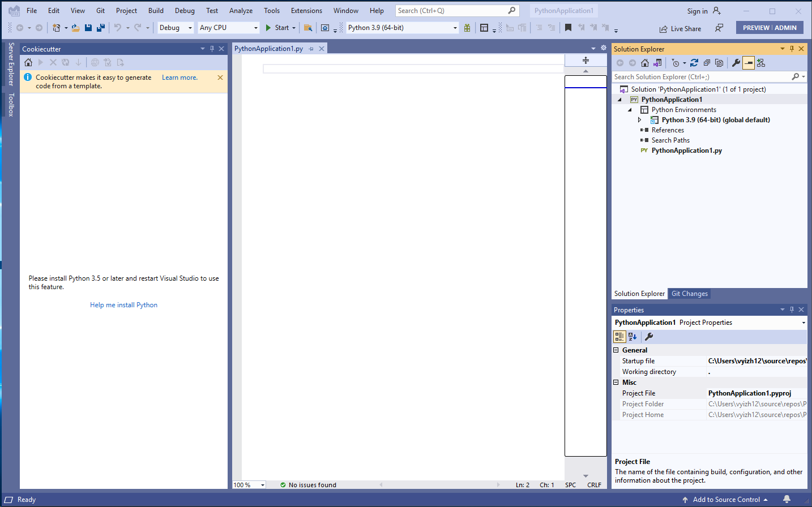Open the Debug menu
Image resolution: width=812 pixels, height=507 pixels.
pyautogui.click(x=185, y=10)
